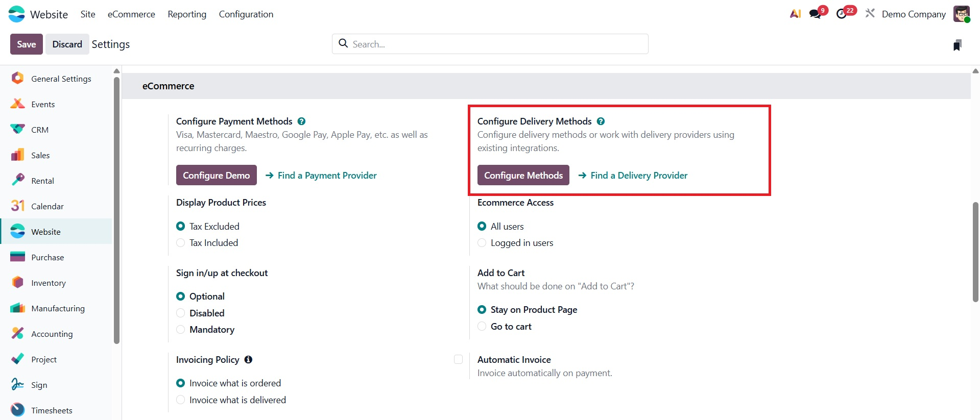Click the Configure Methods button
This screenshot has width=980, height=420.
point(523,175)
